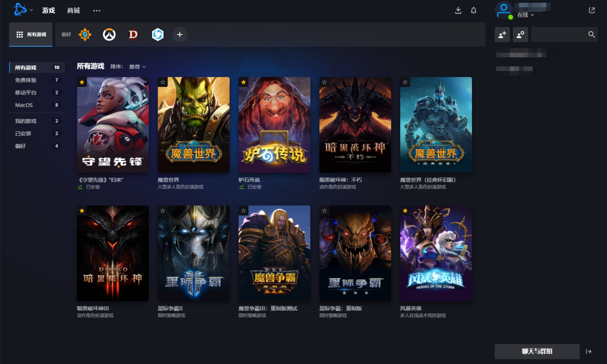Viewport: 607px width, 364px height.
Task: Unfavorite Overwatch with its star
Action: coord(82,82)
